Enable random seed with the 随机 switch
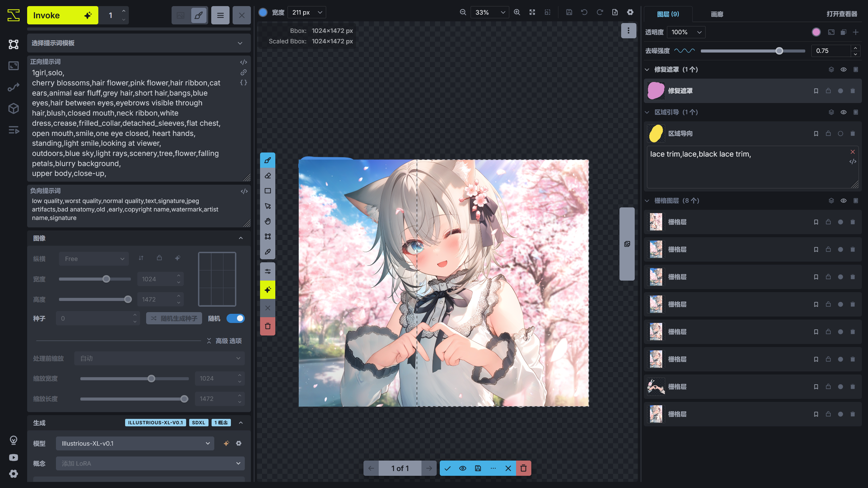The width and height of the screenshot is (868, 488). point(236,318)
